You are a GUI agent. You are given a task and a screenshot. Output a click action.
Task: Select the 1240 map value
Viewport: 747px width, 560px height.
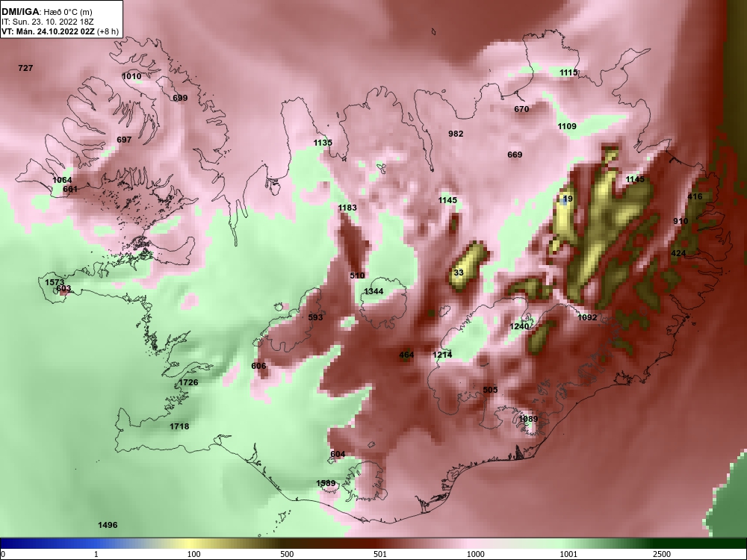(519, 327)
